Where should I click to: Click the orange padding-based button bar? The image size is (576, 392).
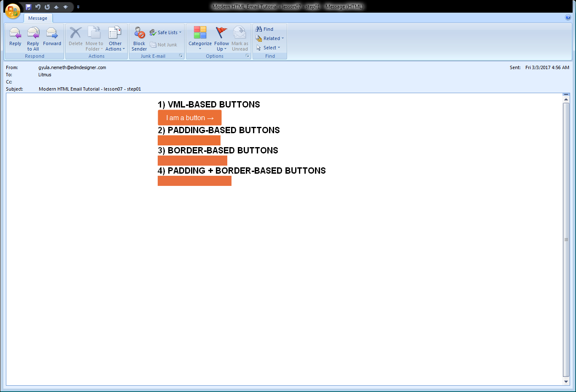point(189,140)
